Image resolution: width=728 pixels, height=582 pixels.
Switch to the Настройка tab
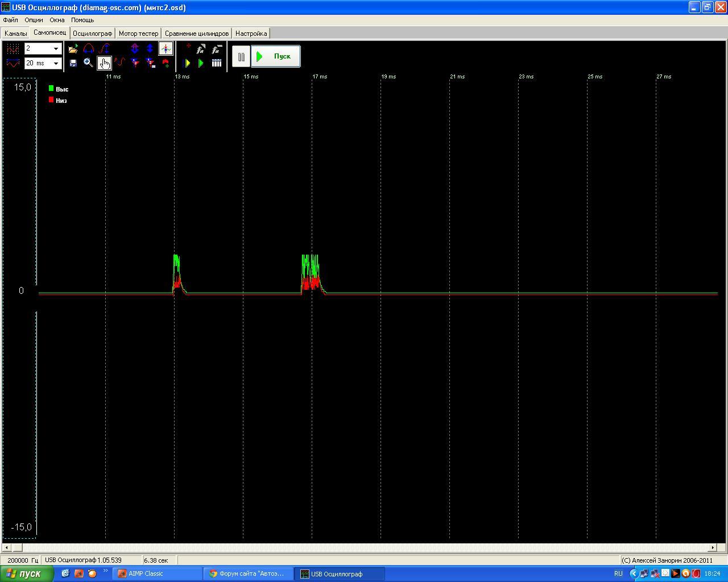coord(251,34)
